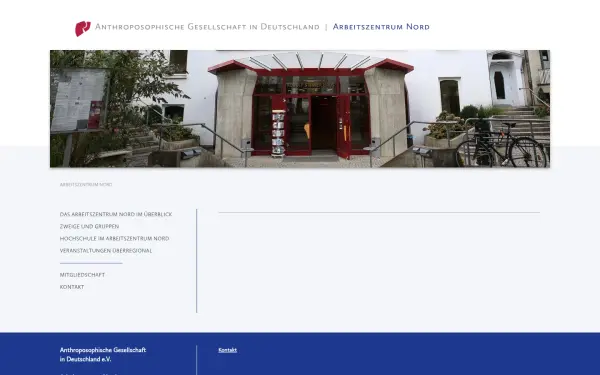The width and height of the screenshot is (600, 375).
Task: Open Das Arbeitszentrum Nord im Überblick
Action: (x=116, y=214)
